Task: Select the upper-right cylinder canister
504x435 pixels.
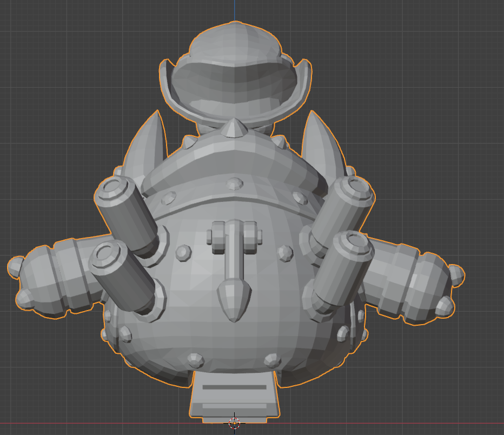Action: [x=343, y=207]
